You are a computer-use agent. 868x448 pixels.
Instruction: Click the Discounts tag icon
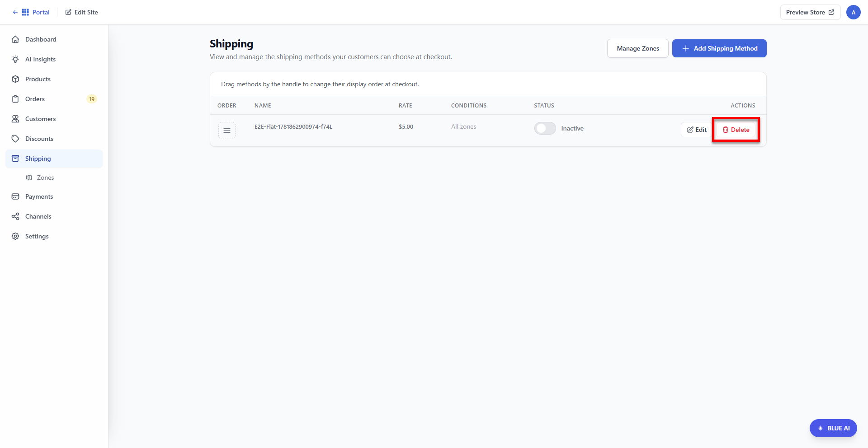tap(15, 139)
